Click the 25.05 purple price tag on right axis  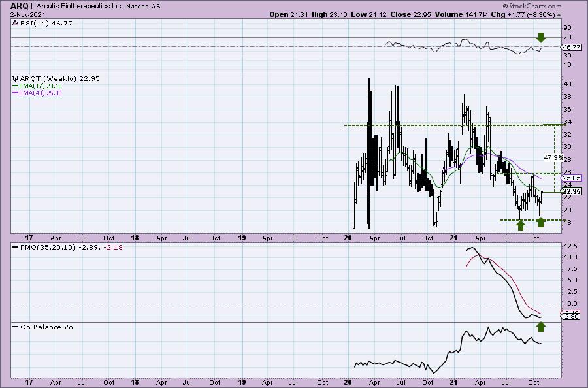coord(572,178)
